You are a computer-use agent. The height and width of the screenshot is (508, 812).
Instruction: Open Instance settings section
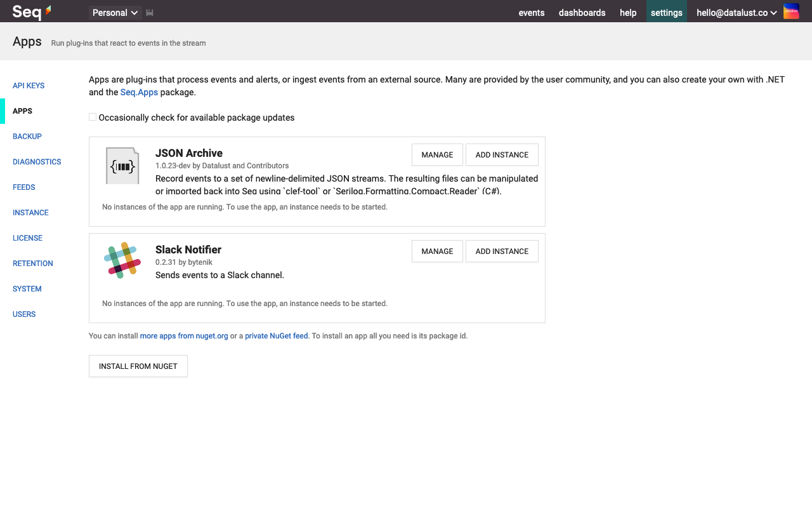pyautogui.click(x=30, y=213)
